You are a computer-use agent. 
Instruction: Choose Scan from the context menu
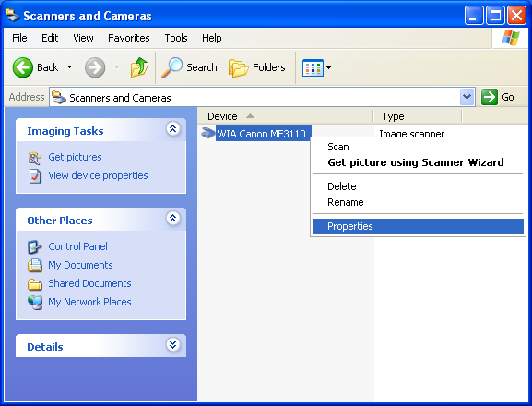click(x=418, y=147)
